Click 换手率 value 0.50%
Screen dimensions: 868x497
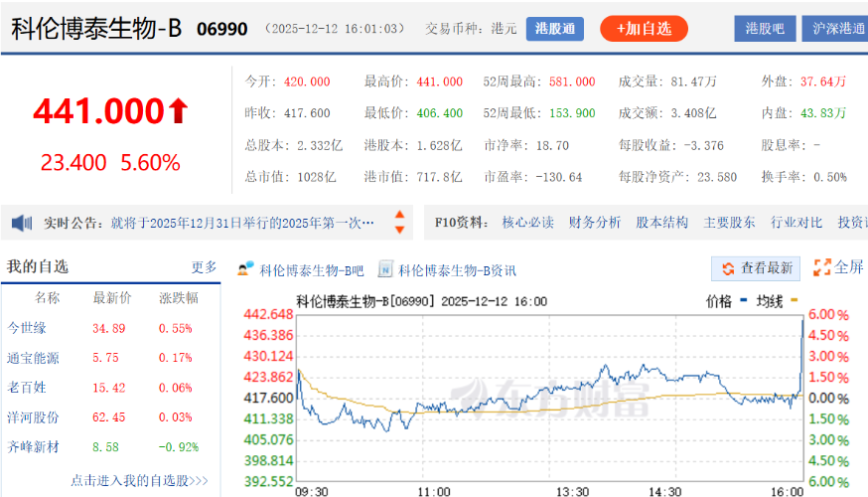click(830, 177)
